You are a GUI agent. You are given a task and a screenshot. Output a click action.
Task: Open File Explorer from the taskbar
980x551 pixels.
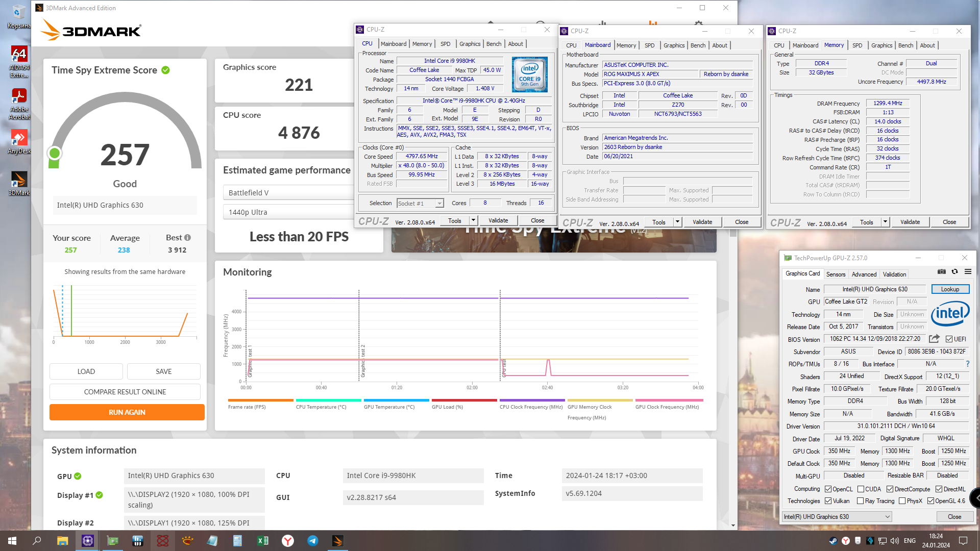(x=62, y=541)
